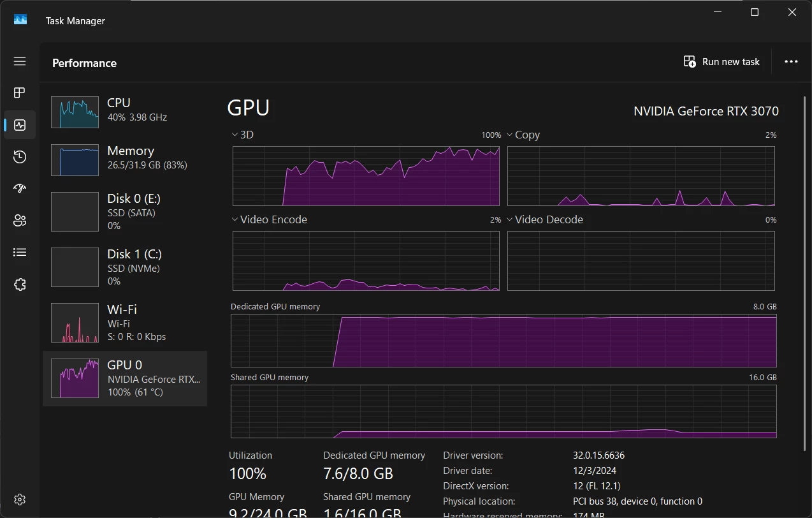Click the Shared GPU memory graph
This screenshot has width=812, height=518.
click(504, 411)
